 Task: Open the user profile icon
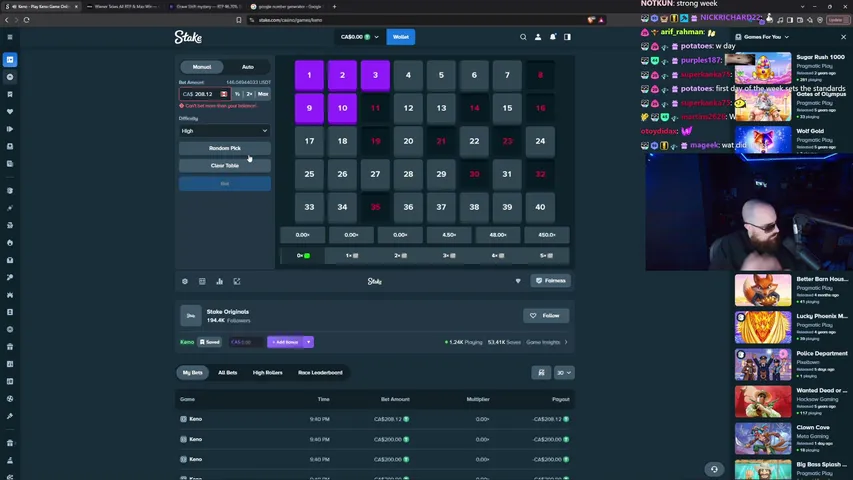(x=538, y=37)
